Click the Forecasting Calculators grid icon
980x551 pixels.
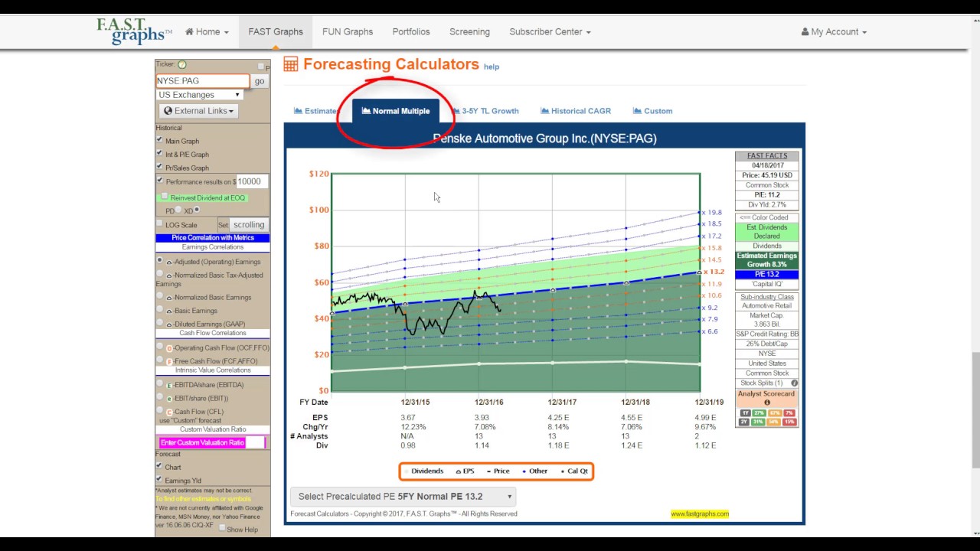coord(291,64)
